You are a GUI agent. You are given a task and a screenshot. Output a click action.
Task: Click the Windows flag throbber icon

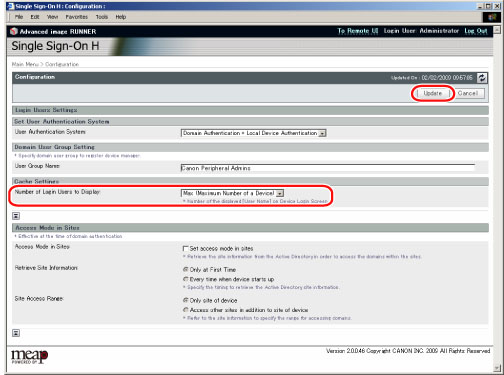pos(492,17)
